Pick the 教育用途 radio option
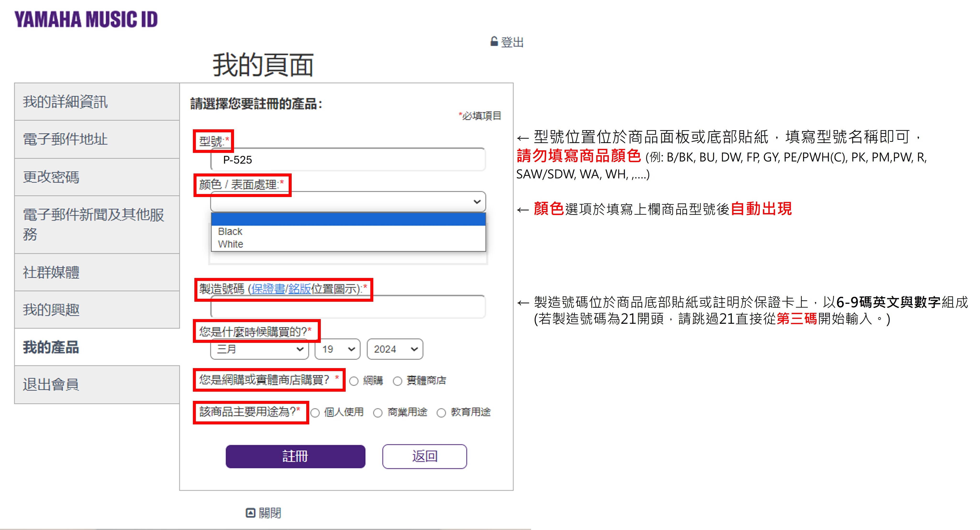 441,413
